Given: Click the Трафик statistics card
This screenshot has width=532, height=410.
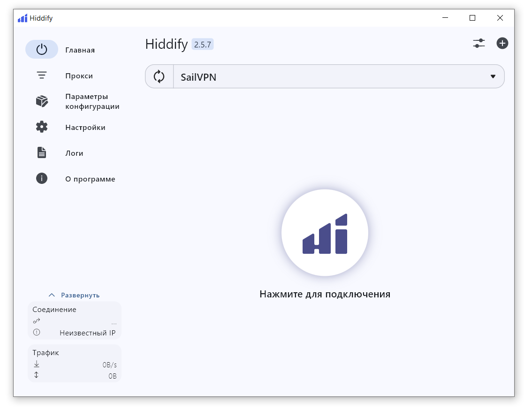Looking at the screenshot, I should click(x=75, y=364).
